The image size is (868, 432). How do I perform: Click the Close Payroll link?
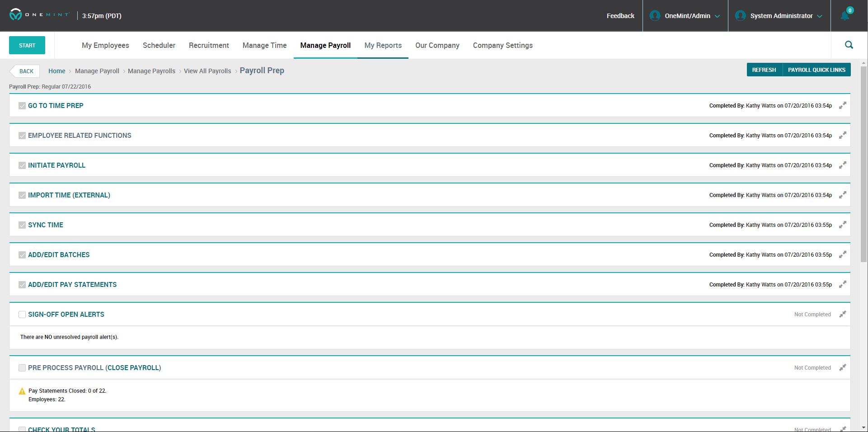pyautogui.click(x=133, y=368)
